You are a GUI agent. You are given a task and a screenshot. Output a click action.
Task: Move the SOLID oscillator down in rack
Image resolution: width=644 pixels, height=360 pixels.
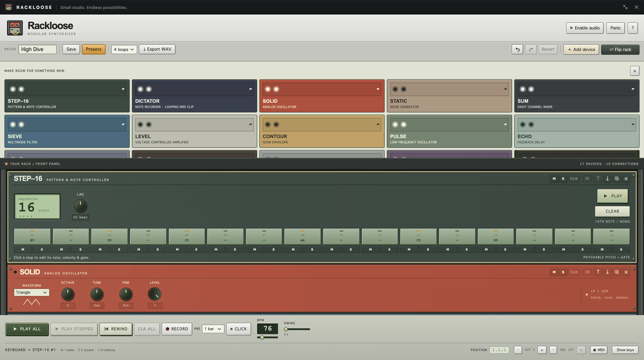pyautogui.click(x=607, y=272)
